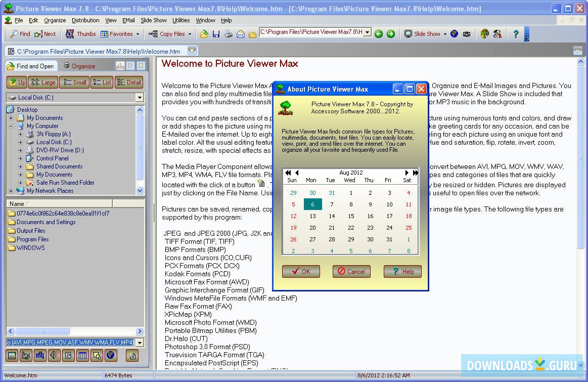The image size is (588, 382).
Task: Select the WINDOWS folder in list
Action: coord(31,248)
